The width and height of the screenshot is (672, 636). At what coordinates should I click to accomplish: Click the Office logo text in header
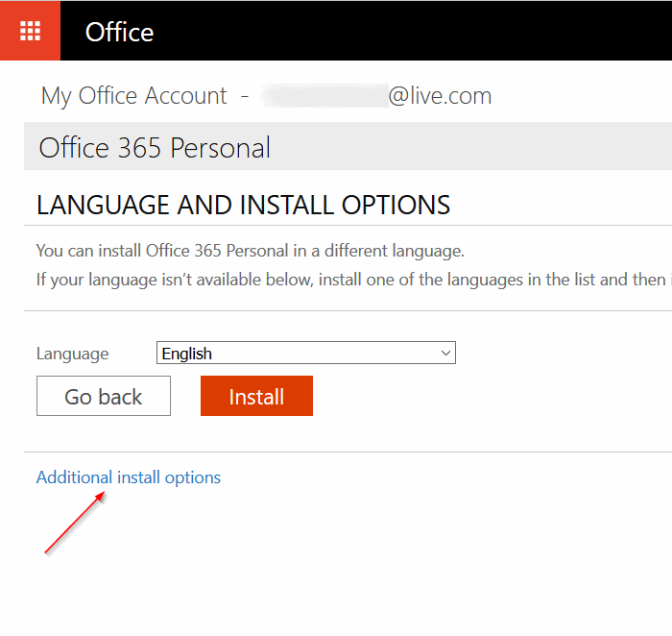pyautogui.click(x=119, y=32)
